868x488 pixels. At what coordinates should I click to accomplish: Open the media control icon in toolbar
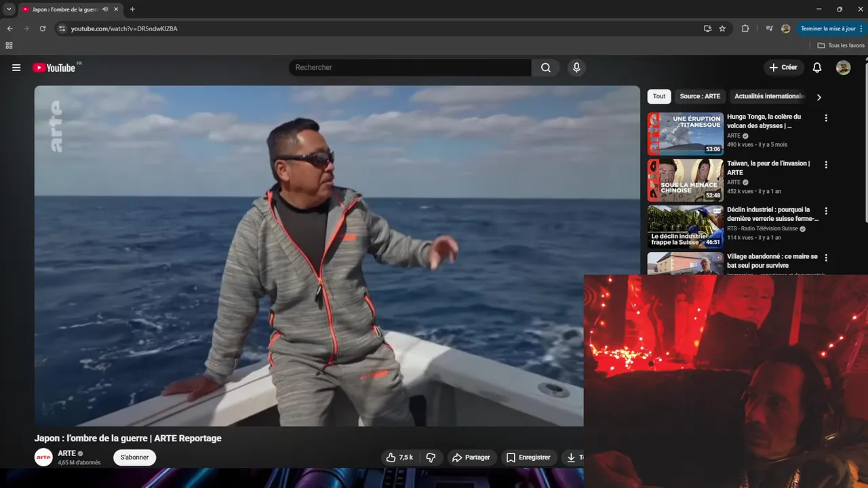[769, 28]
